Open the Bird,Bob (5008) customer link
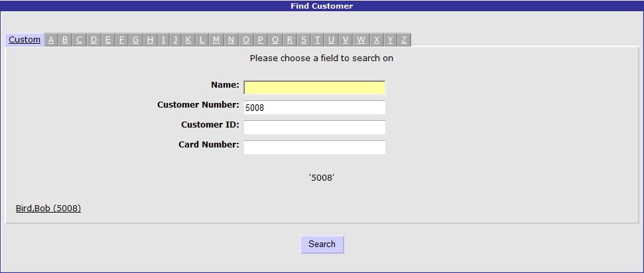 (48, 209)
